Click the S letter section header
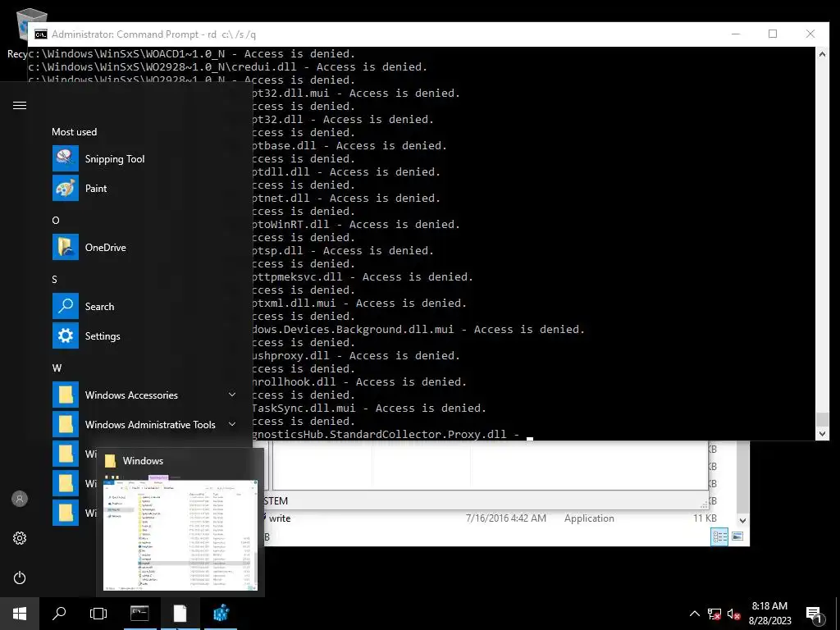Image resolution: width=840 pixels, height=630 pixels. point(55,279)
